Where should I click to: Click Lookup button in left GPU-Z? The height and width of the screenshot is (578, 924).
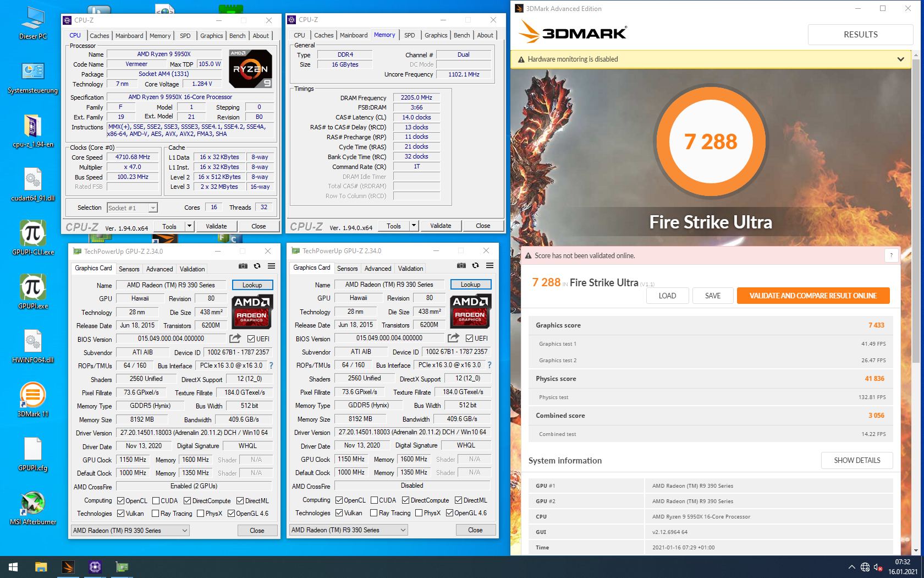coord(252,285)
